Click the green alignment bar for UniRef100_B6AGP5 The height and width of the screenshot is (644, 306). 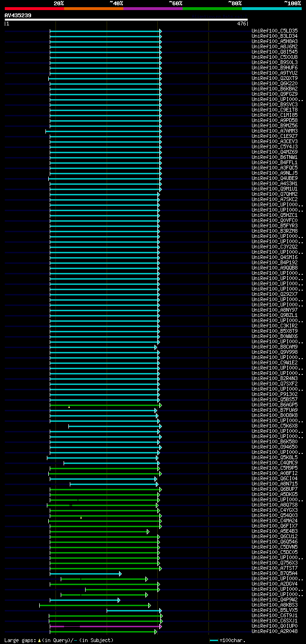point(106,405)
